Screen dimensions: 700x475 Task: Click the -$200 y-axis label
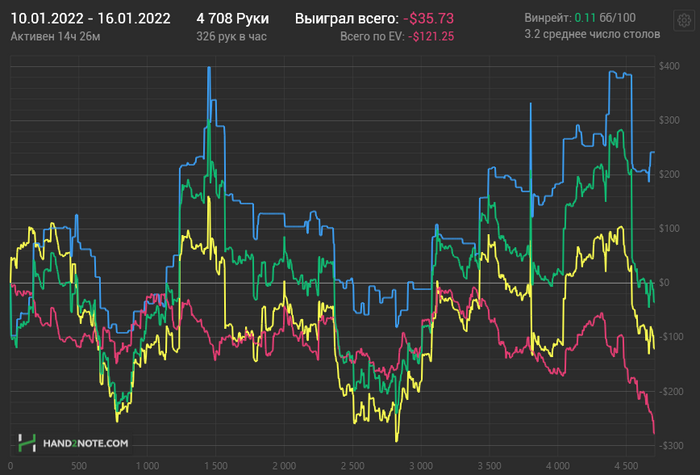click(x=669, y=392)
